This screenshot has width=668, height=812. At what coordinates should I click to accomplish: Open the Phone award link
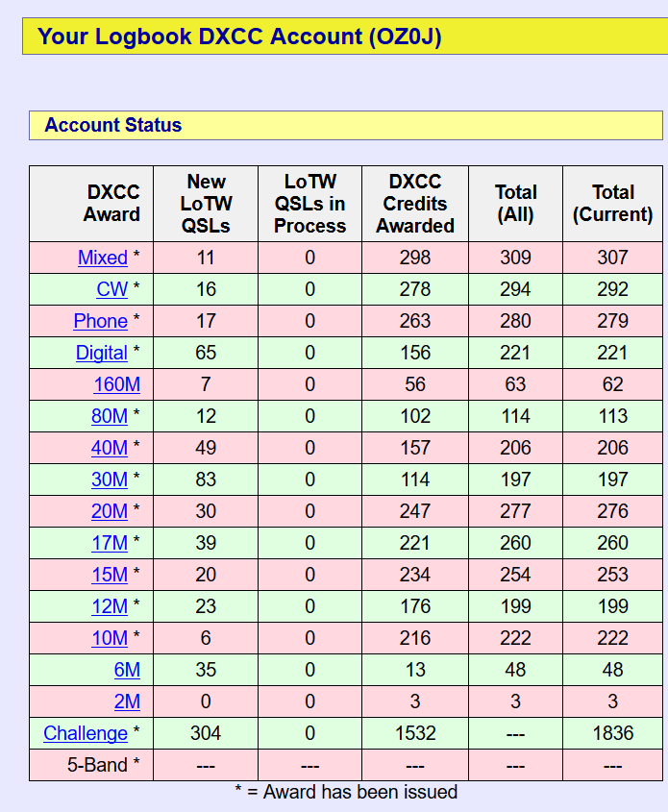[x=101, y=321]
